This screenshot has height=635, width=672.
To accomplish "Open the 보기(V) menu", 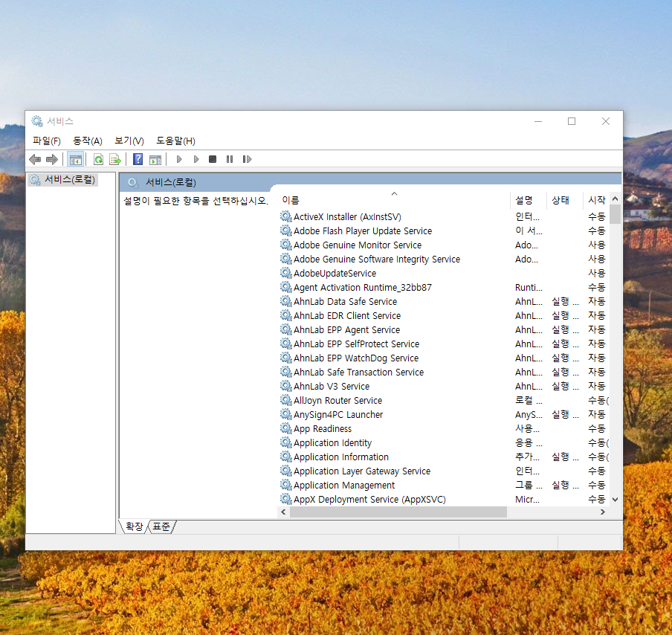I will point(129,141).
